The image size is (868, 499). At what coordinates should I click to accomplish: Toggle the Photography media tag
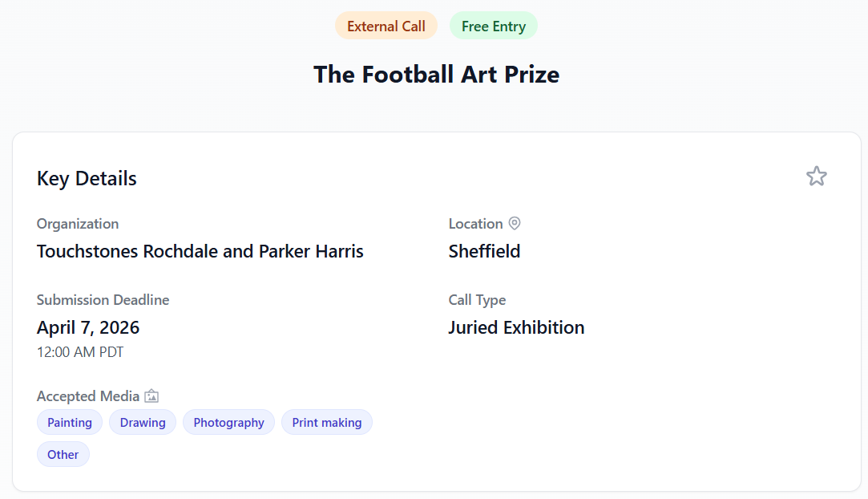coord(228,422)
